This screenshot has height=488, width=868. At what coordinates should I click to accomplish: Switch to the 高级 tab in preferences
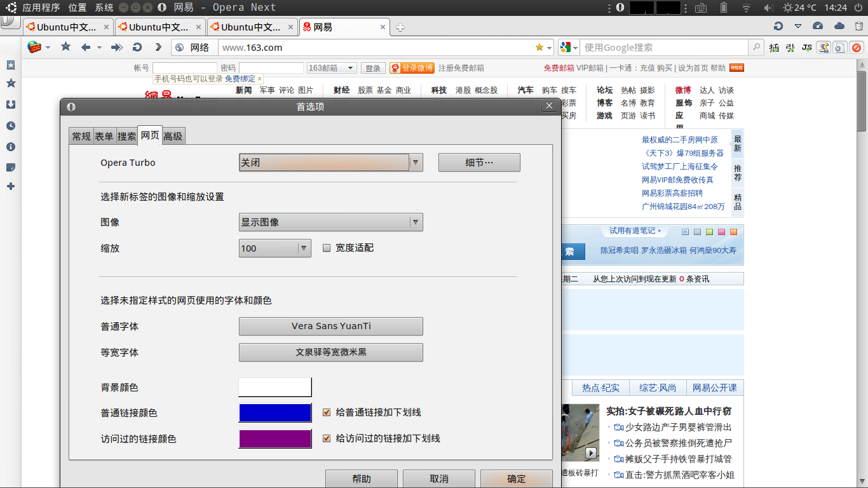tap(173, 136)
